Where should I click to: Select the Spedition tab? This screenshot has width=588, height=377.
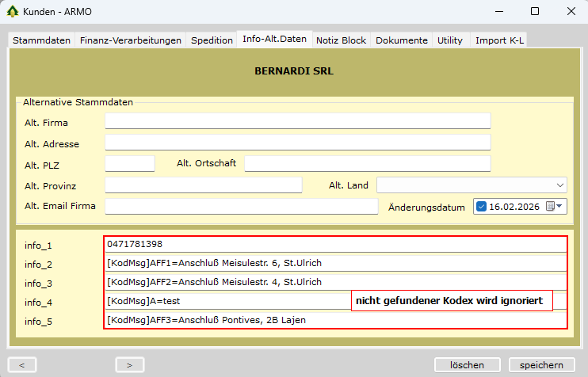click(212, 40)
